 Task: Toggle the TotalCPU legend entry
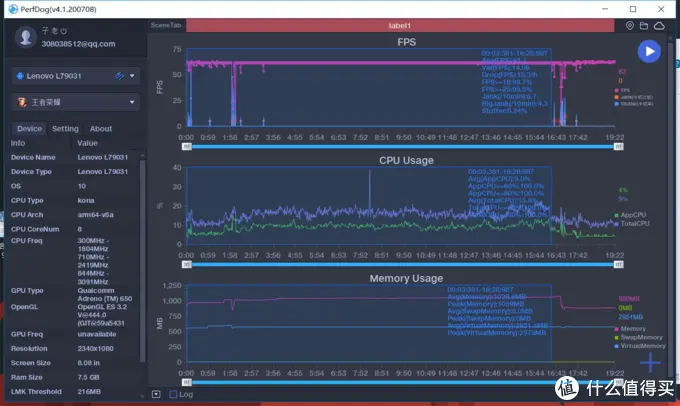click(x=632, y=223)
